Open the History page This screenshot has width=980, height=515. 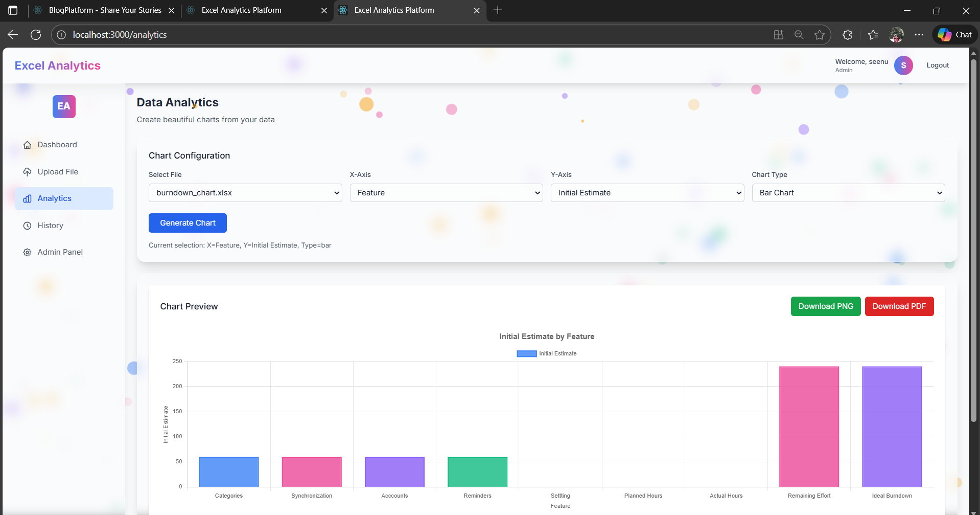pos(64,226)
